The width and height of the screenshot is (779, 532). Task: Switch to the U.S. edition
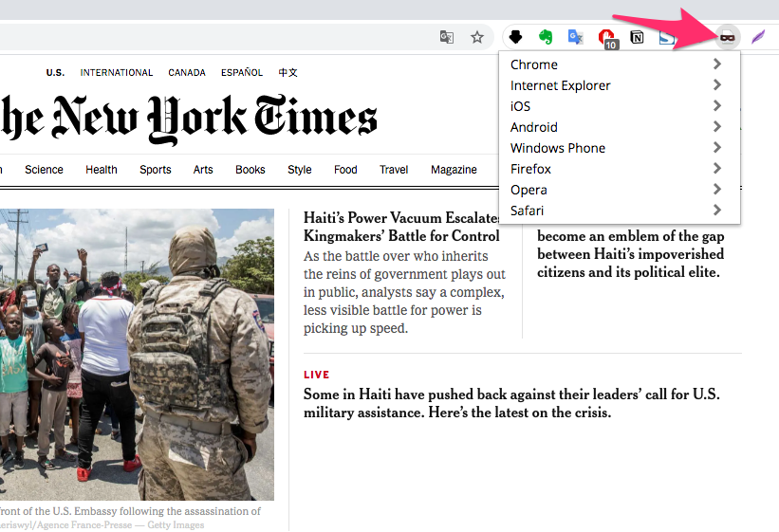[x=55, y=72]
